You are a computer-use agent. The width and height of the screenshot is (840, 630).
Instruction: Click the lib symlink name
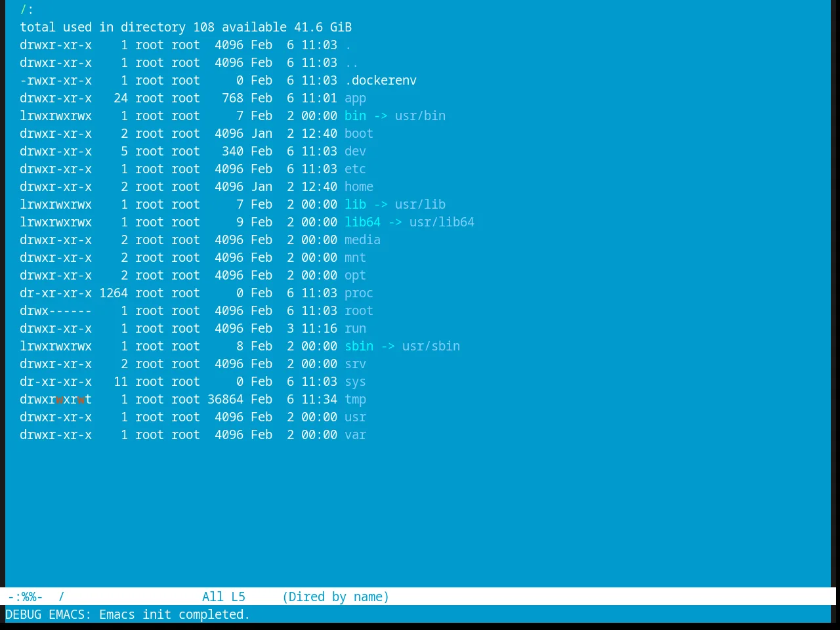pyautogui.click(x=355, y=204)
